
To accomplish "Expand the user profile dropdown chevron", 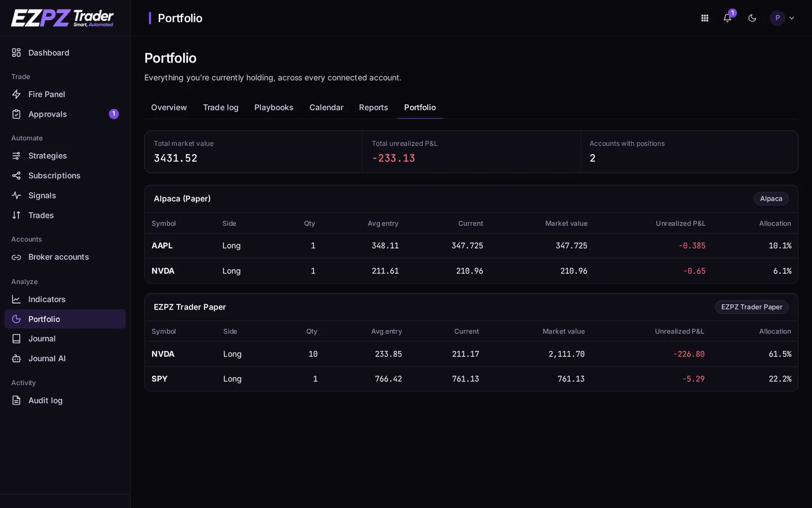I will [791, 18].
